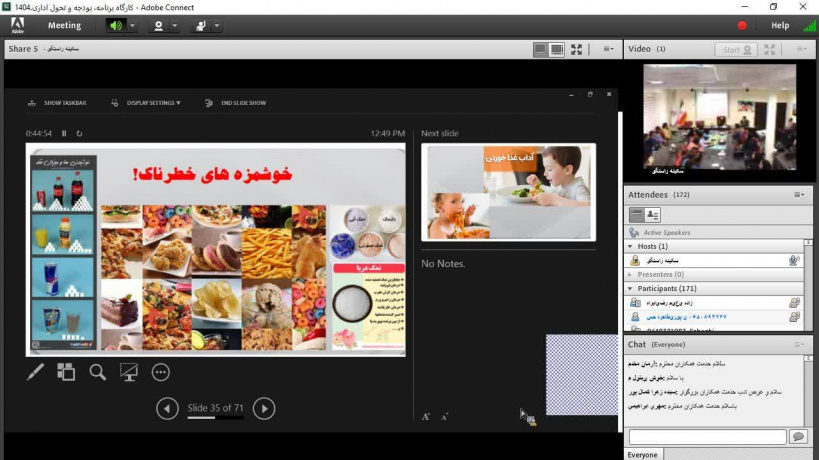This screenshot has height=460, width=819.
Task: Toggle the webcam icon in top bar
Action: [x=158, y=25]
